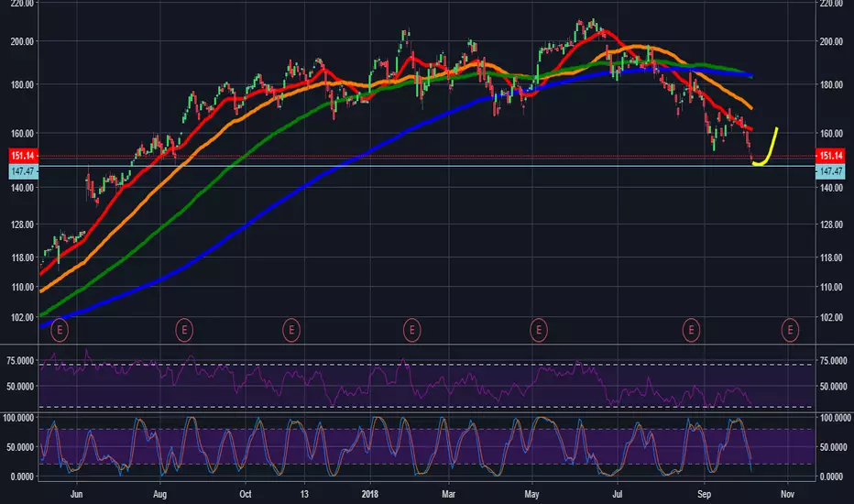
Task: Click the 0.0000 stochastic level on left axis
Action: 22,477
